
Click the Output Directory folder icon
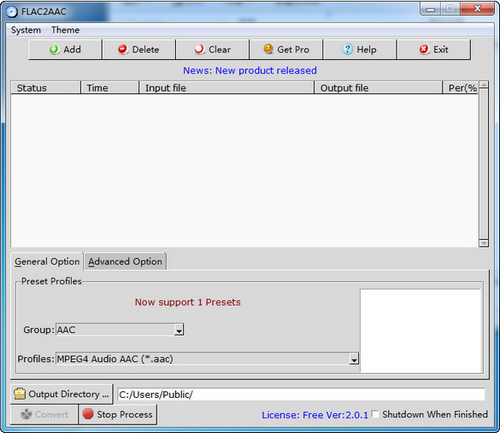click(20, 394)
